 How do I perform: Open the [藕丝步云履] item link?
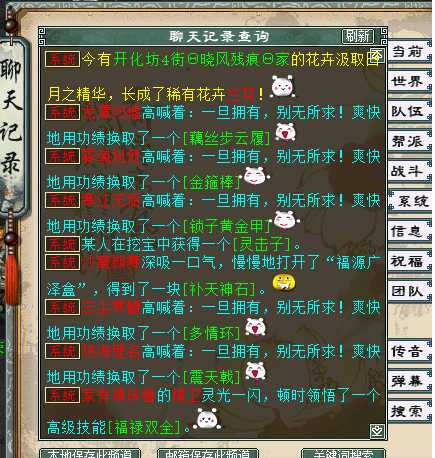[x=226, y=138]
